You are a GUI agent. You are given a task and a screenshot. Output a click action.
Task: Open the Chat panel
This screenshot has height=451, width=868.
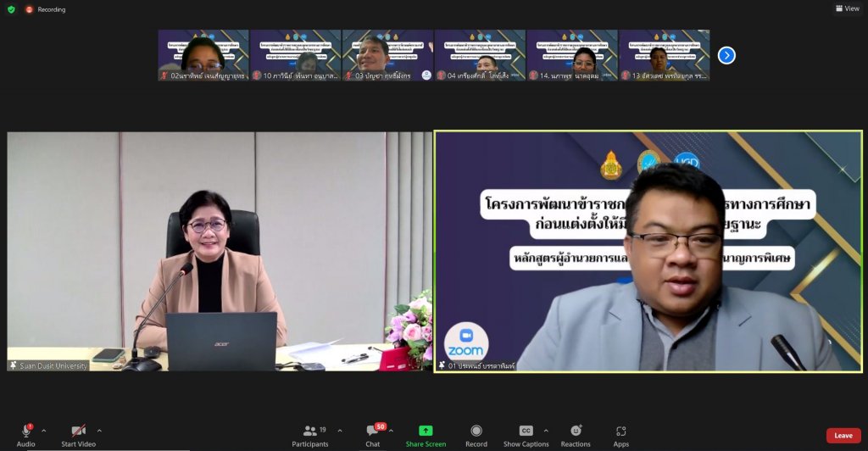(372, 432)
